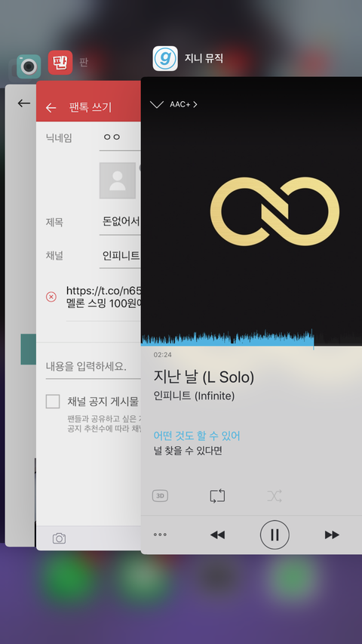This screenshot has width=362, height=644.
Task: Open the three-dot more options menu
Action: (x=160, y=535)
